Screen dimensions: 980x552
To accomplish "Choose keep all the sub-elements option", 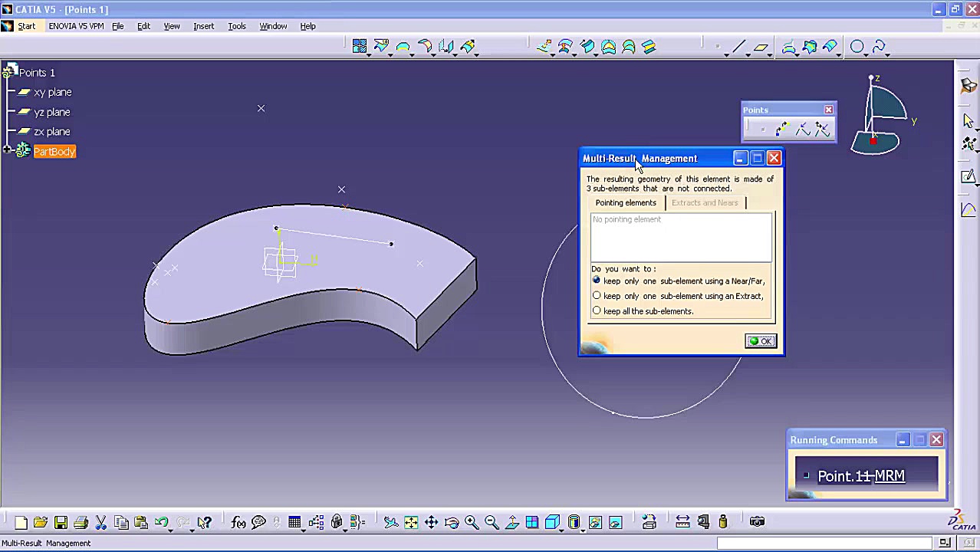I will (x=597, y=311).
